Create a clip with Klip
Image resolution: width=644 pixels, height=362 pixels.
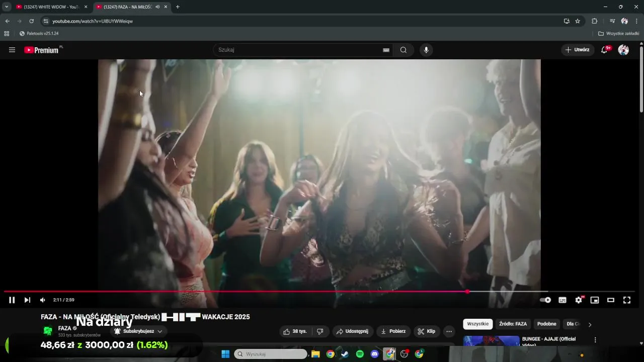coord(427,331)
